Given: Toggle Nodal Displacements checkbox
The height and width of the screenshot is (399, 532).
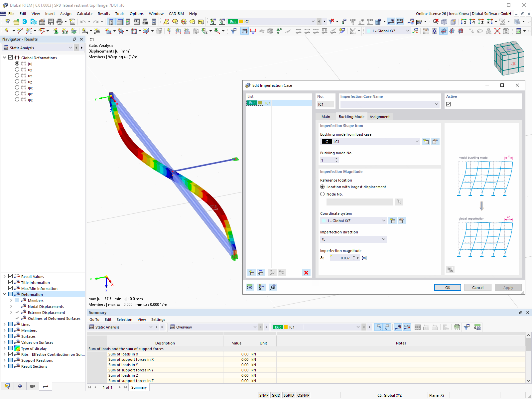Looking at the screenshot, I should (17, 306).
